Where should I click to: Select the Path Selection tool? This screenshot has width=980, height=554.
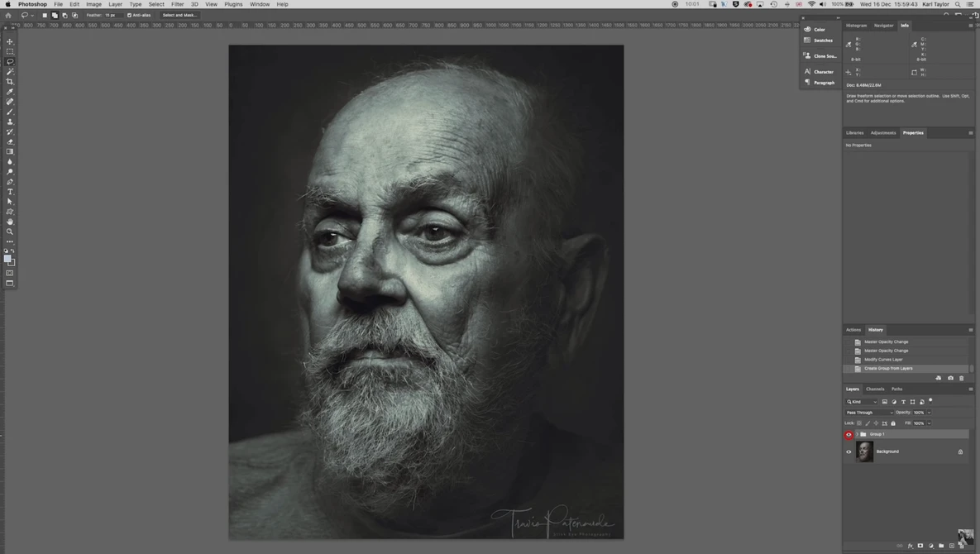(x=10, y=202)
